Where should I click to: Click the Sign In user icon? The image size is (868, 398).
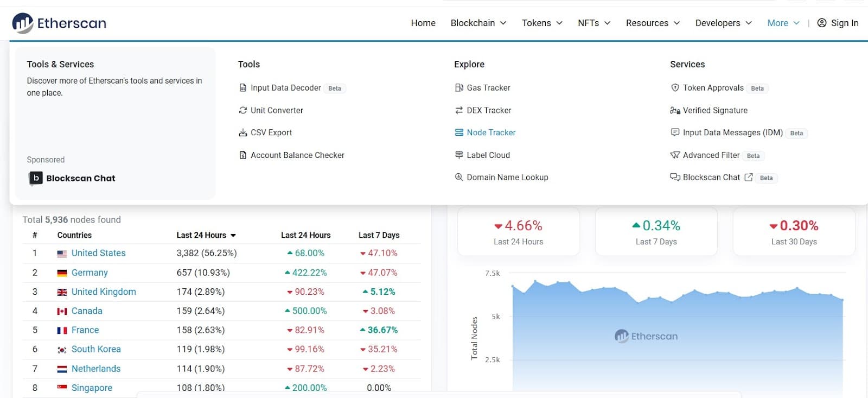[822, 23]
